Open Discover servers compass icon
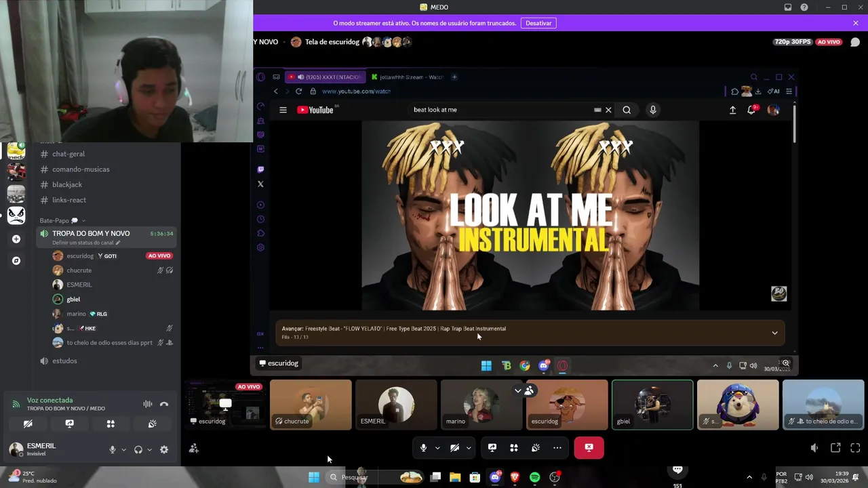This screenshot has width=868, height=488. 16,260
